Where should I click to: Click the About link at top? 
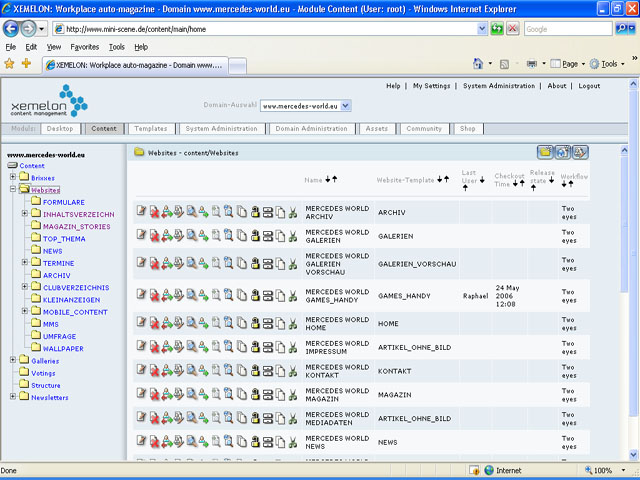(x=557, y=86)
